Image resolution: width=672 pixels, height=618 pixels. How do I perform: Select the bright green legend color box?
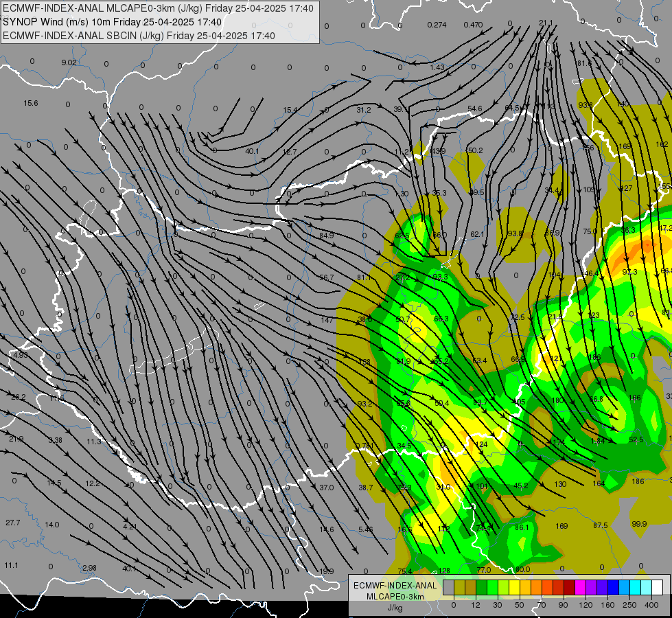click(x=492, y=587)
